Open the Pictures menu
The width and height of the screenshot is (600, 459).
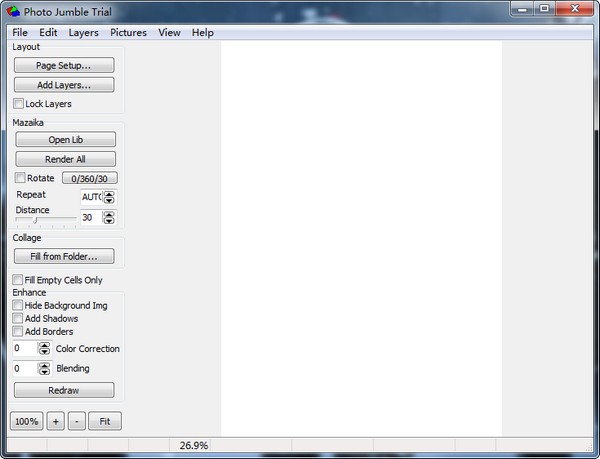click(128, 33)
